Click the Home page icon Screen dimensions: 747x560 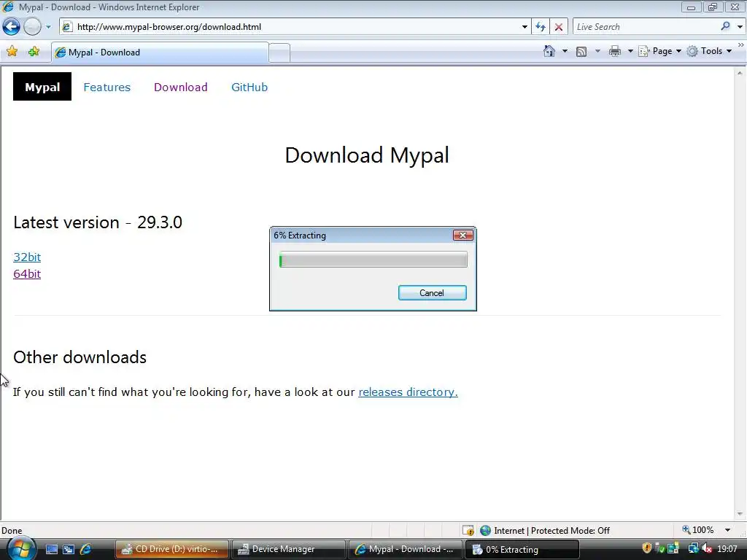(x=549, y=51)
